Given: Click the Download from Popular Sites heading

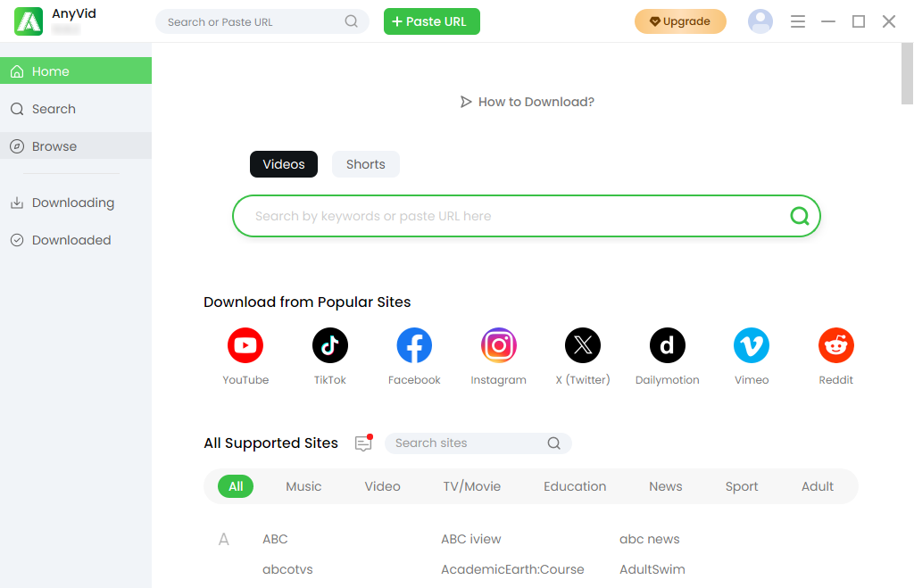Looking at the screenshot, I should point(307,302).
